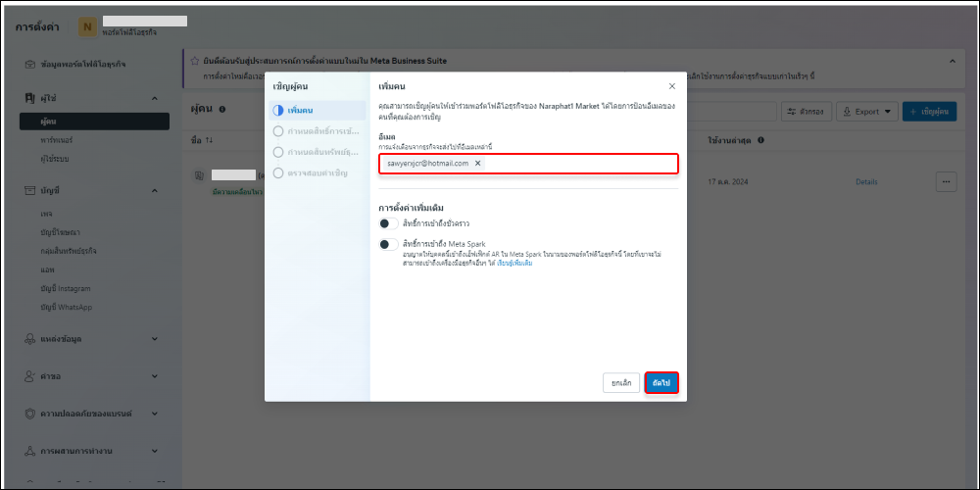Collapse the บัญชี sidebar section
Image resolution: width=980 pixels, height=490 pixels.
tap(155, 190)
